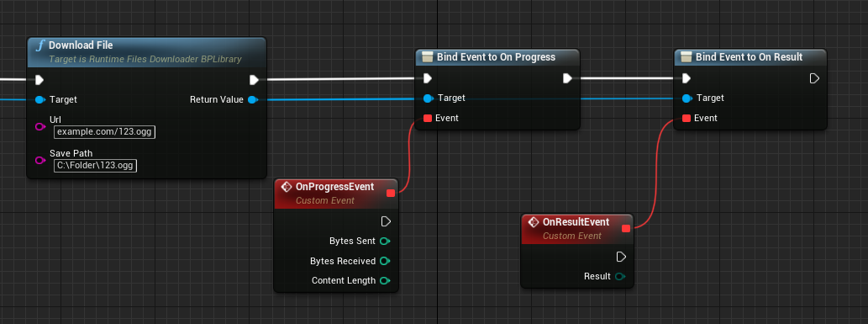
Task: Select Bind Event to On Progress title
Action: coord(496,57)
